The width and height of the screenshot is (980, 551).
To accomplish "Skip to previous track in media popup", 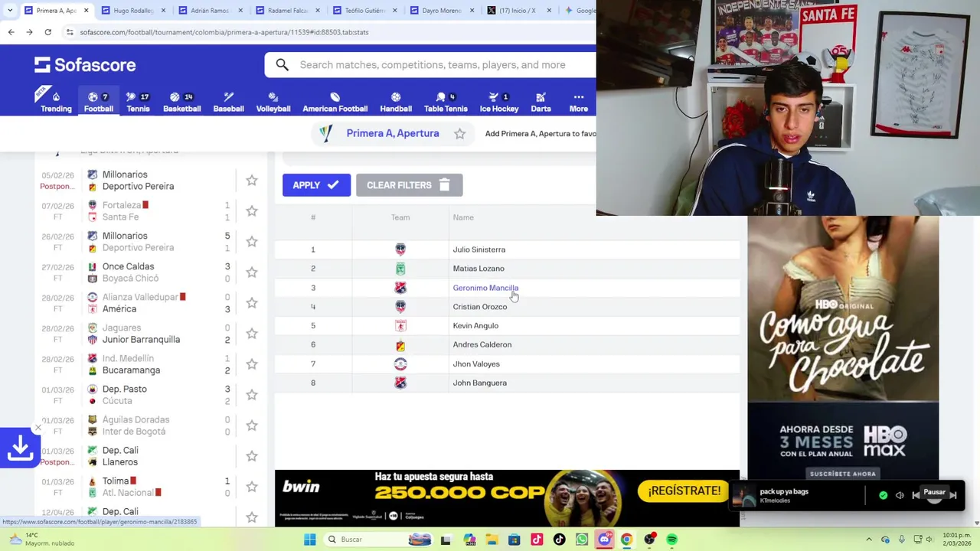I will (x=916, y=496).
